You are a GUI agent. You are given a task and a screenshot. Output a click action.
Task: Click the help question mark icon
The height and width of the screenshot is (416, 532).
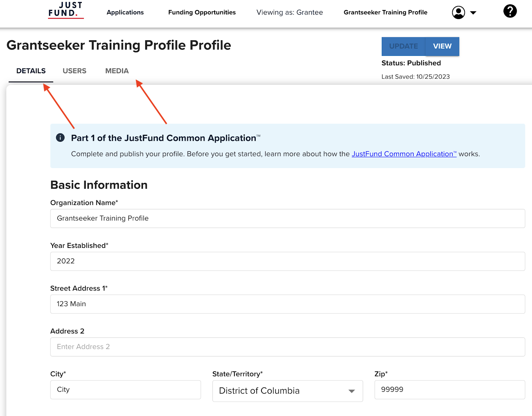[x=510, y=11]
